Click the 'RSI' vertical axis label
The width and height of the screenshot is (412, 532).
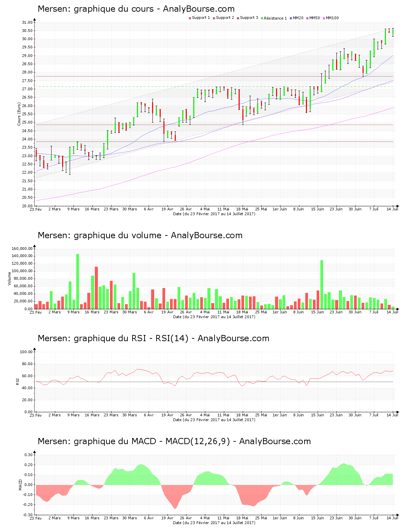point(18,381)
